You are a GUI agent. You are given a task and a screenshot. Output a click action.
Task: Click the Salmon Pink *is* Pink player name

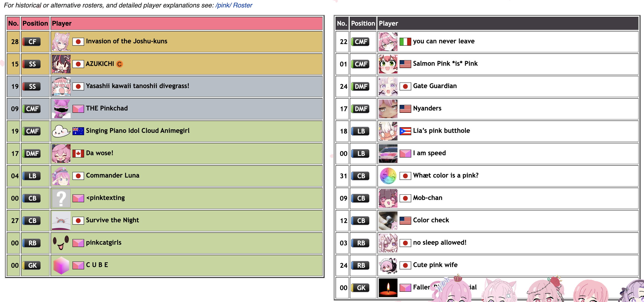pos(445,64)
